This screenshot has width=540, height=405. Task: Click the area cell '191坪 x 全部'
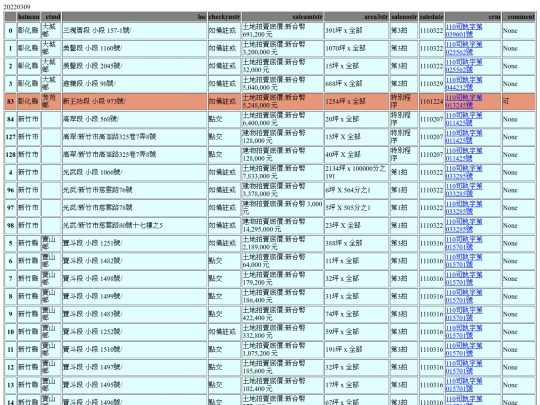tap(356, 350)
